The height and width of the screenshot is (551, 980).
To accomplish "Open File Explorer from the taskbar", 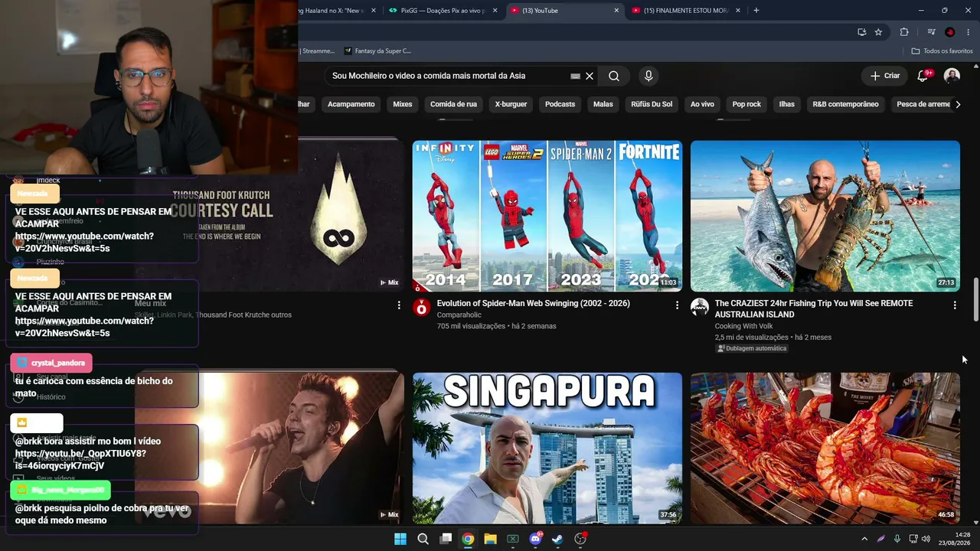I will click(x=490, y=539).
